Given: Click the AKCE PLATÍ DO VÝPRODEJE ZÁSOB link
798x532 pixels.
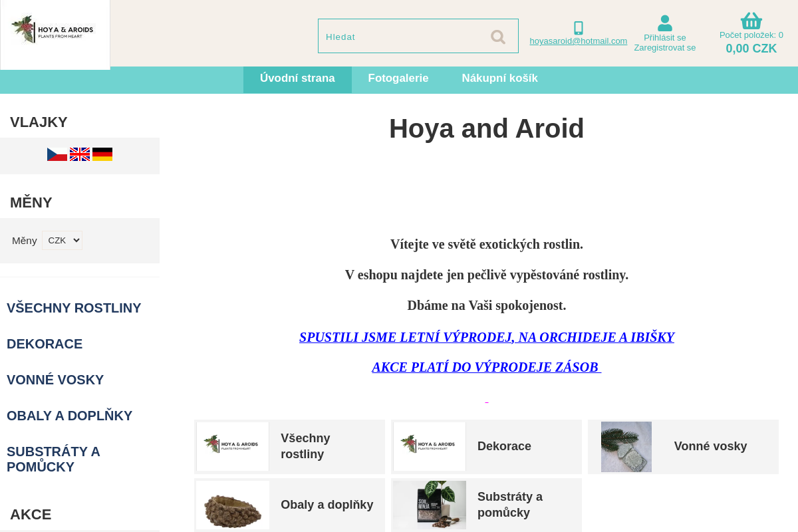Looking at the screenshot, I should (x=487, y=367).
